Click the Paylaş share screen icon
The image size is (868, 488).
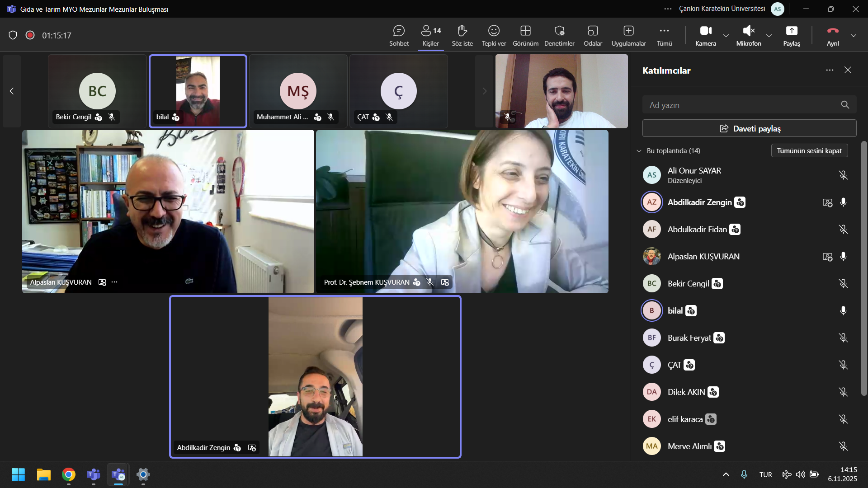pos(792,31)
